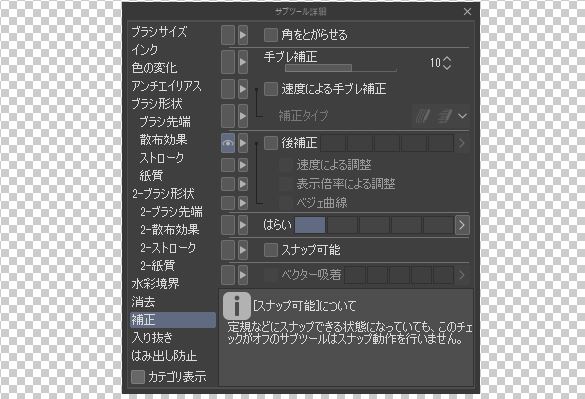Adjust the 手ブレ補正 slider bar

click(x=341, y=68)
